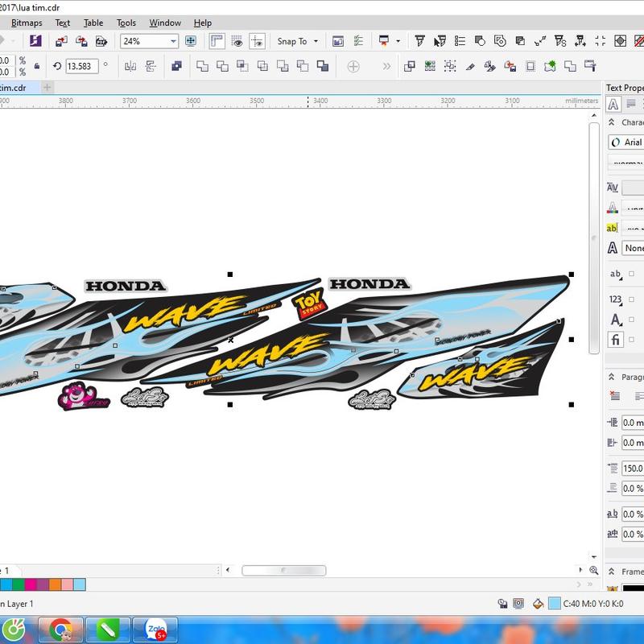The height and width of the screenshot is (644, 644).
Task: Open the Text menu
Action: (x=63, y=23)
